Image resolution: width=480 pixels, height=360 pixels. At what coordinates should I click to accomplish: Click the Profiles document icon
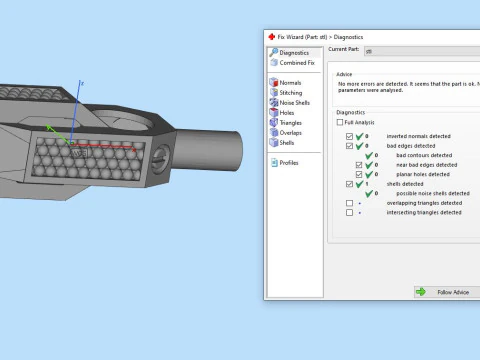point(274,162)
